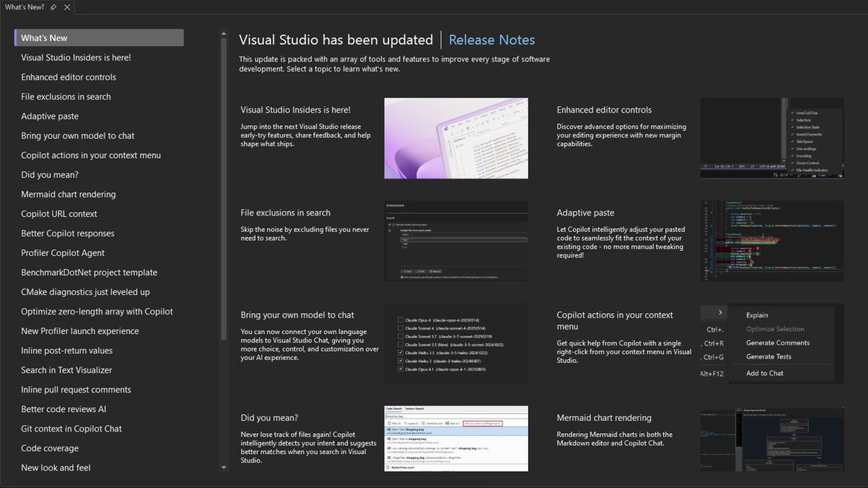Select Did you mean? in the topic list
868x488 pixels.
pyautogui.click(x=50, y=174)
